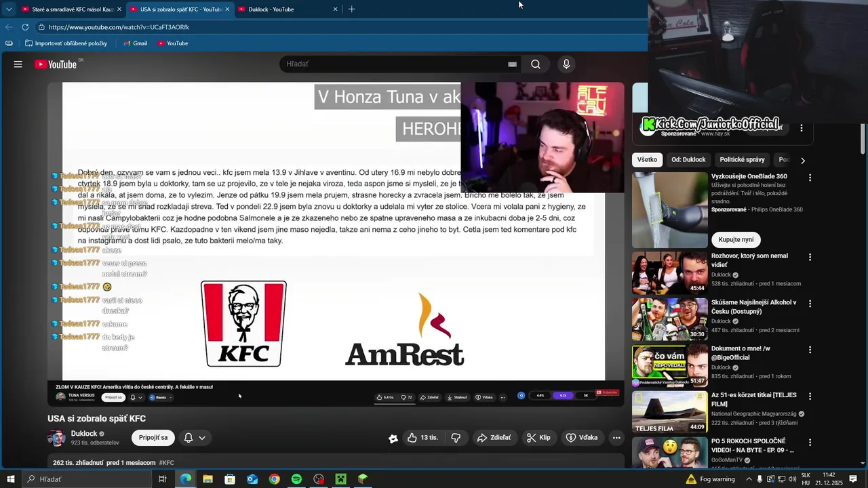868x488 pixels.
Task: Open the Dokument o mne! thumbnail
Action: click(669, 366)
